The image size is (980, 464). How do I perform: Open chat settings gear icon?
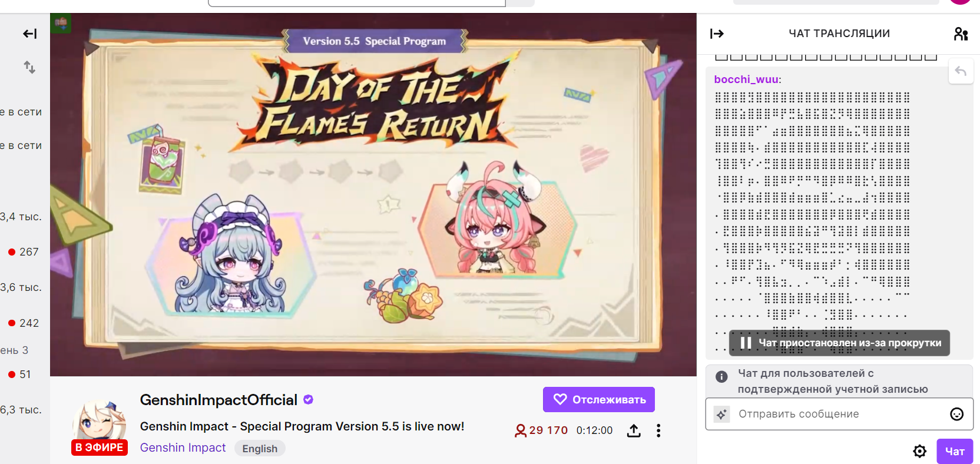(x=919, y=451)
